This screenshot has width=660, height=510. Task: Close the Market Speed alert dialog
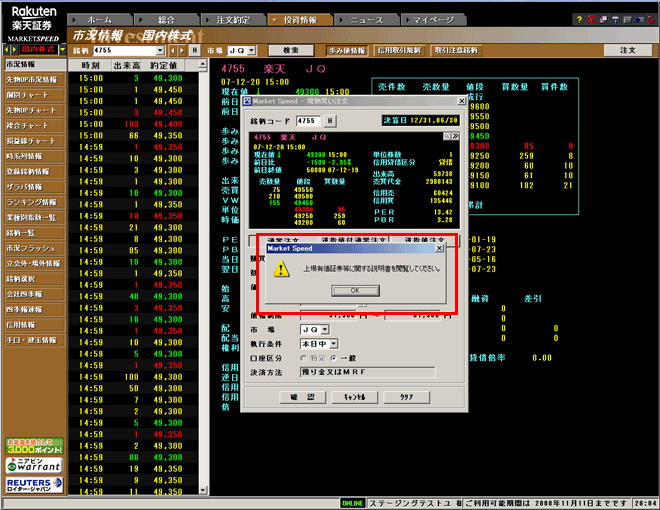441,247
